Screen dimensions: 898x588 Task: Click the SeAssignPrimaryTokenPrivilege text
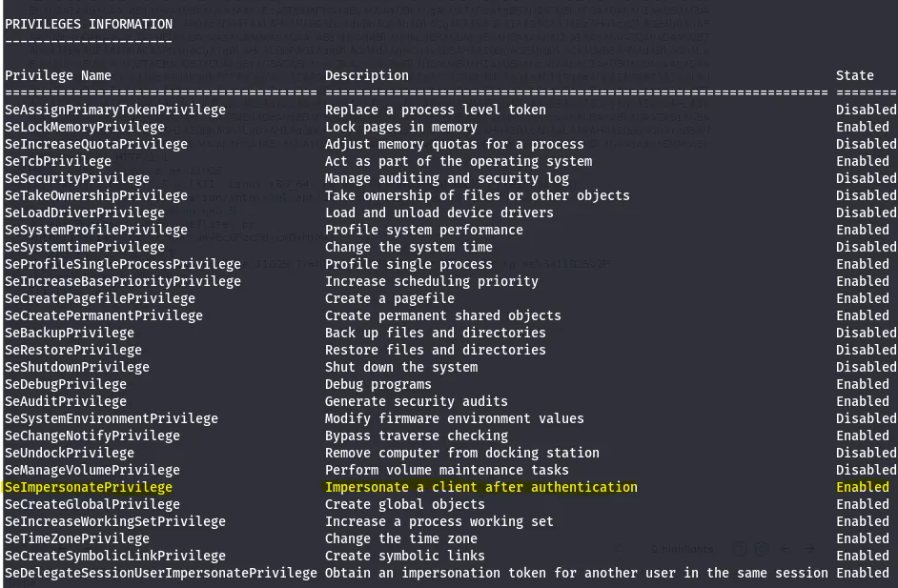tap(115, 110)
